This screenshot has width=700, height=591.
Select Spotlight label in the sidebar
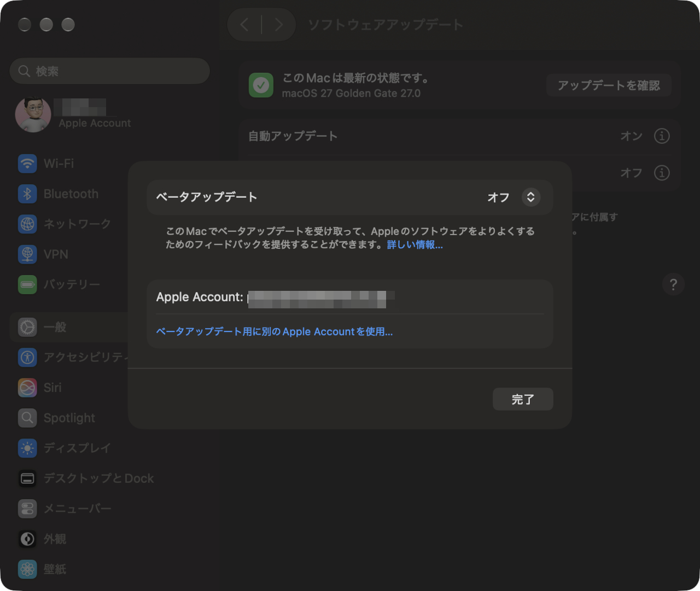(x=69, y=418)
